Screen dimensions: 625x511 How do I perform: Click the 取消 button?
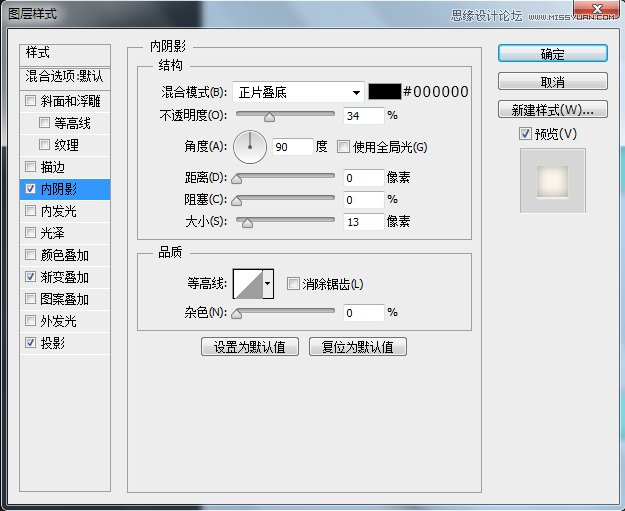tap(553, 82)
